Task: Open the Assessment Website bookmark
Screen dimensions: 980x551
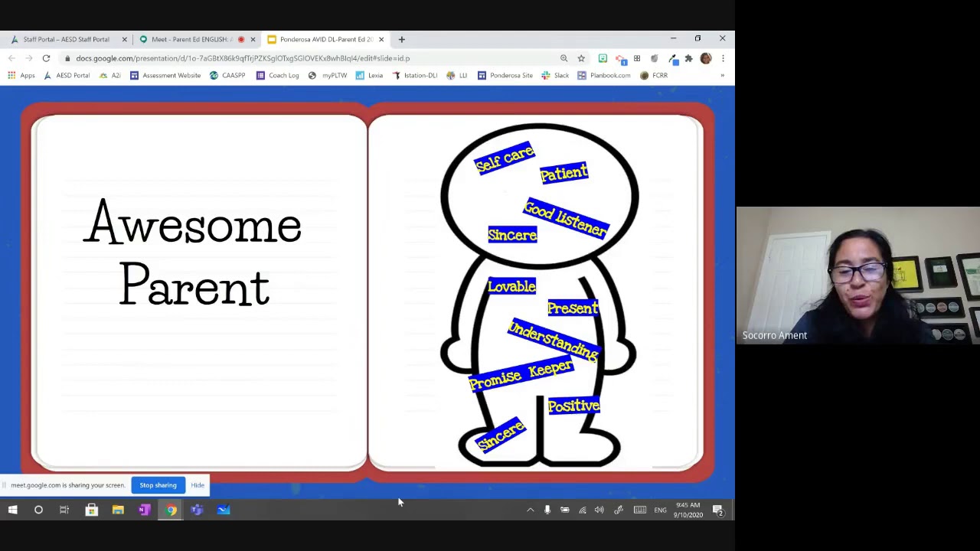Action: coord(165,75)
